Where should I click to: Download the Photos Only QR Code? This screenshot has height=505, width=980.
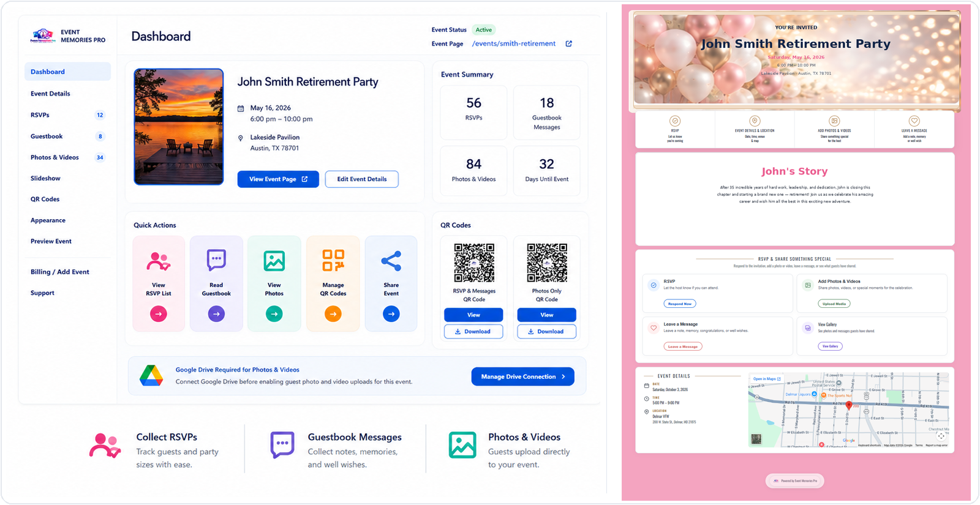pyautogui.click(x=547, y=331)
